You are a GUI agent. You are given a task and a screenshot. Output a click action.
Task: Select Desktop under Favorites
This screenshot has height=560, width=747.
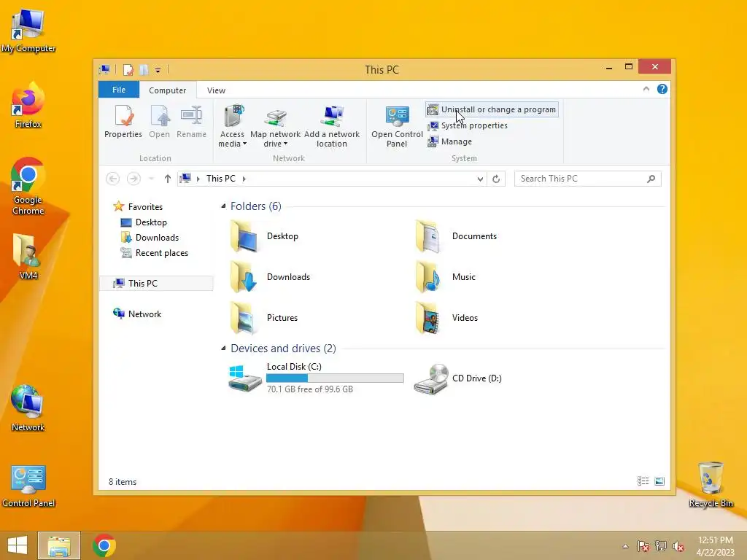click(x=144, y=222)
